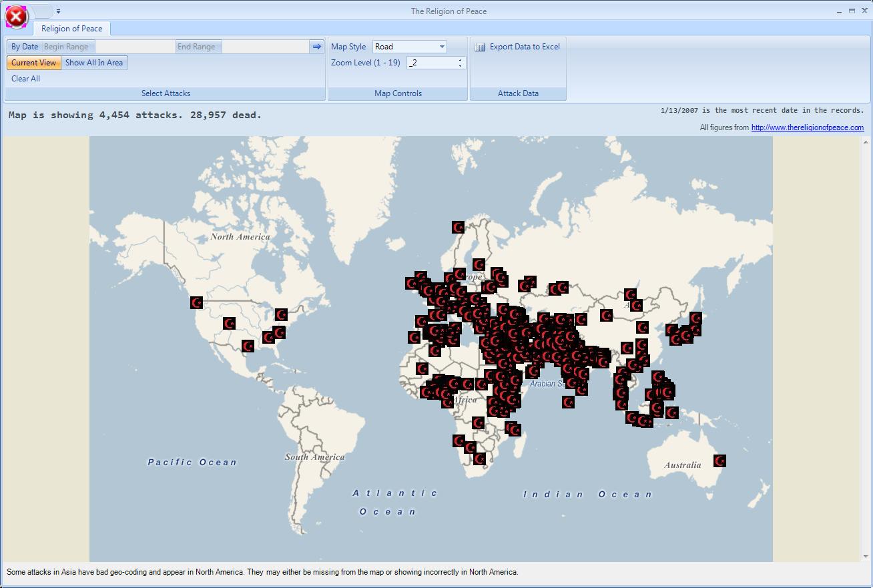Click the scroll down arrow beside the map
This screenshot has width=873, height=588.
tap(866, 557)
